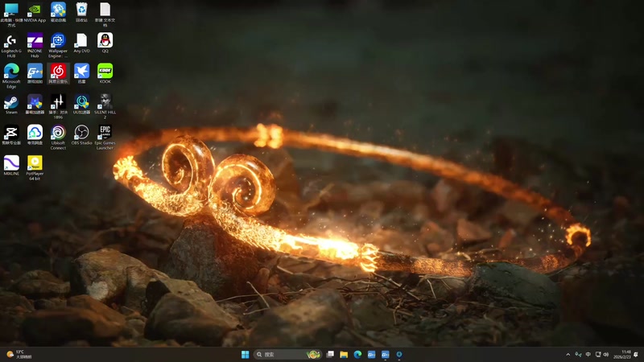The image size is (644, 362).
Task: Select the new text document file on desktop
Action: coord(105,14)
